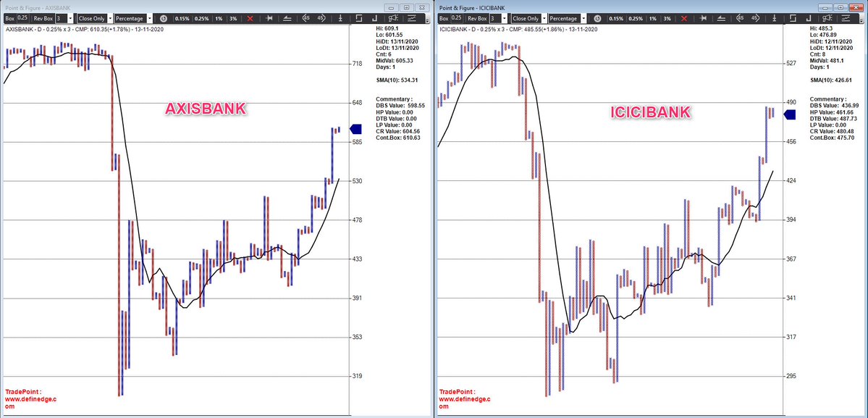Click the line chart indicator icon in AXISBANK toolbar

(x=412, y=18)
